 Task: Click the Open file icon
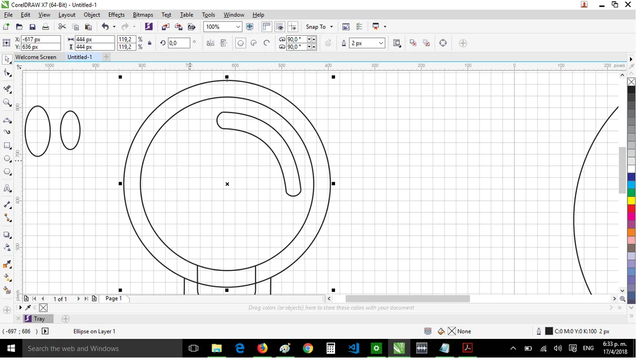tap(19, 27)
